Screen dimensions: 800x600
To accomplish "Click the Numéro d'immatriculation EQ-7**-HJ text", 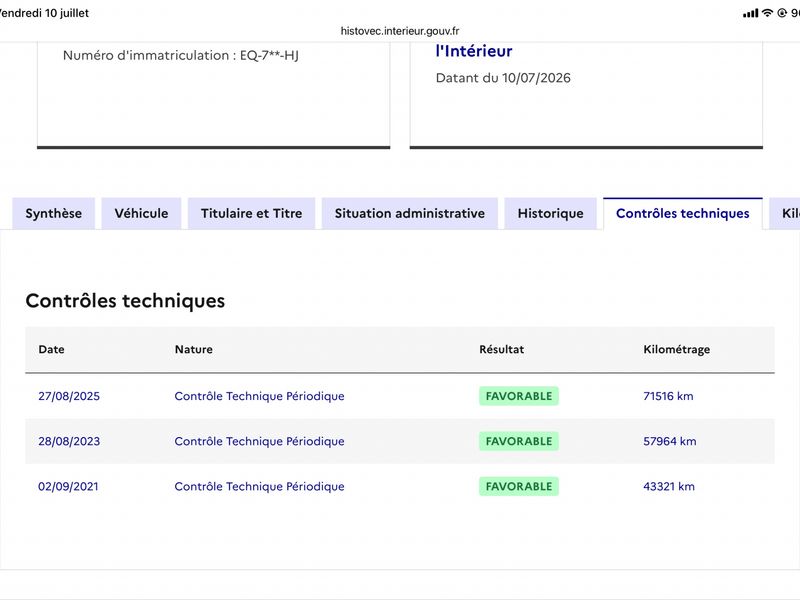I will pyautogui.click(x=181, y=55).
